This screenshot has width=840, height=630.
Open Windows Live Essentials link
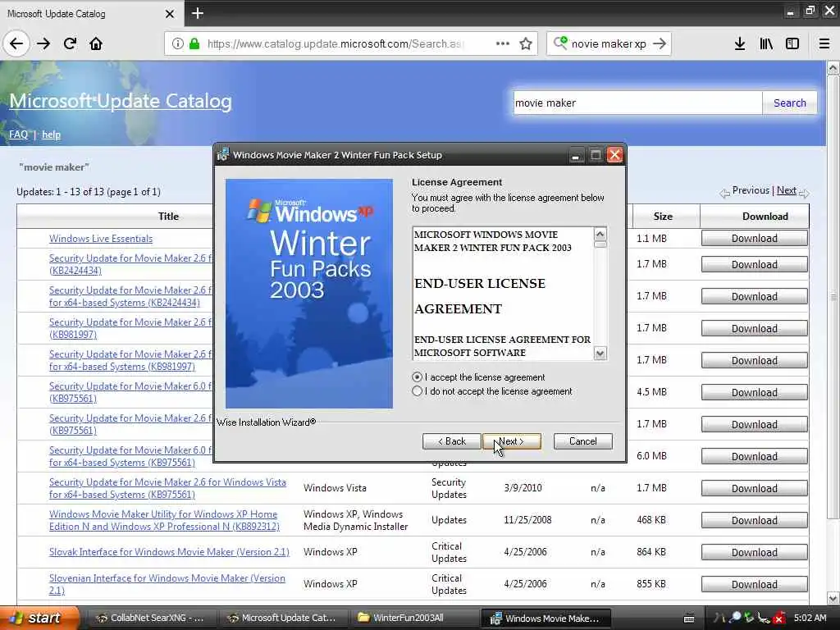pyautogui.click(x=101, y=239)
